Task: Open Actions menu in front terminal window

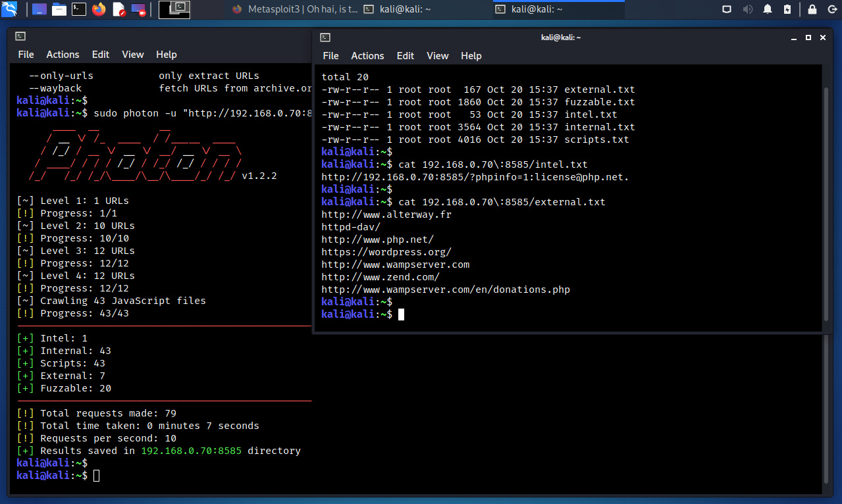Action: 367,56
